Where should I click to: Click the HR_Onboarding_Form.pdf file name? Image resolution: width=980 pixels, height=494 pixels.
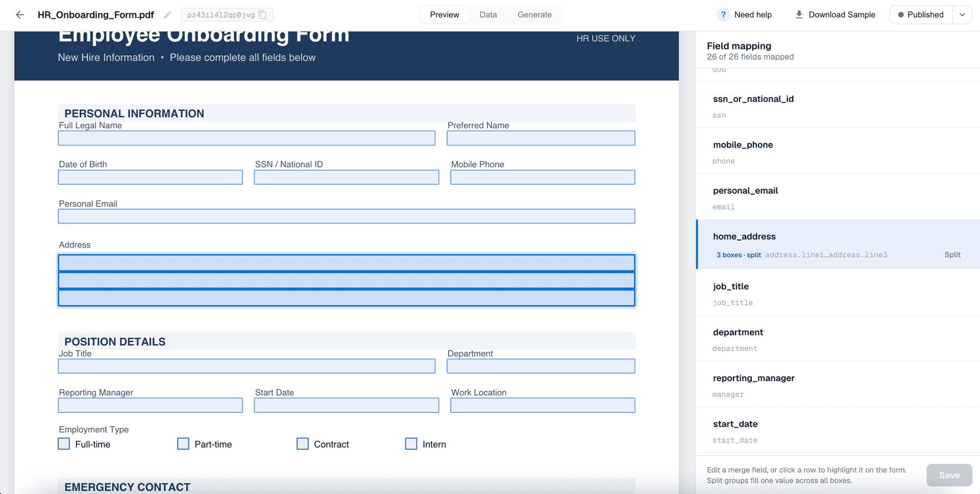96,15
